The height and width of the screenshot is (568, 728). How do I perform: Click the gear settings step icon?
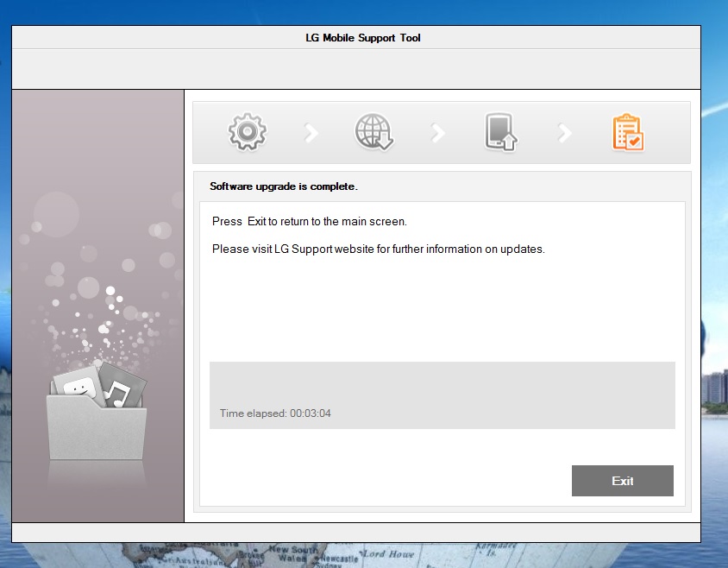click(x=248, y=131)
